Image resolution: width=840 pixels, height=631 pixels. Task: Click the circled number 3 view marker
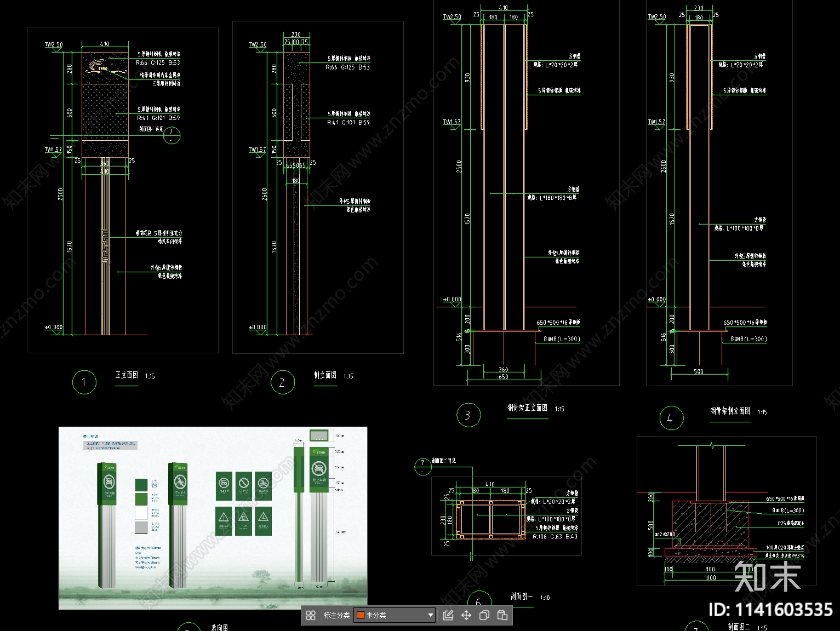click(468, 415)
